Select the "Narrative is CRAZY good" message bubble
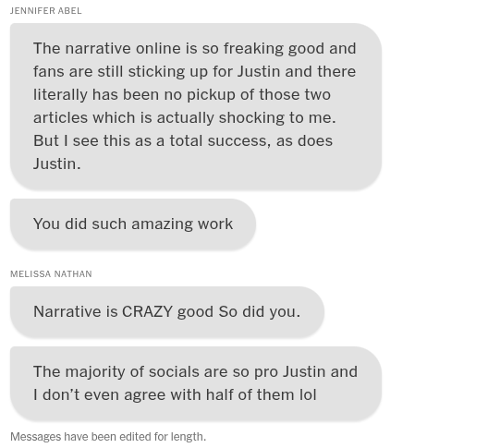 (167, 311)
